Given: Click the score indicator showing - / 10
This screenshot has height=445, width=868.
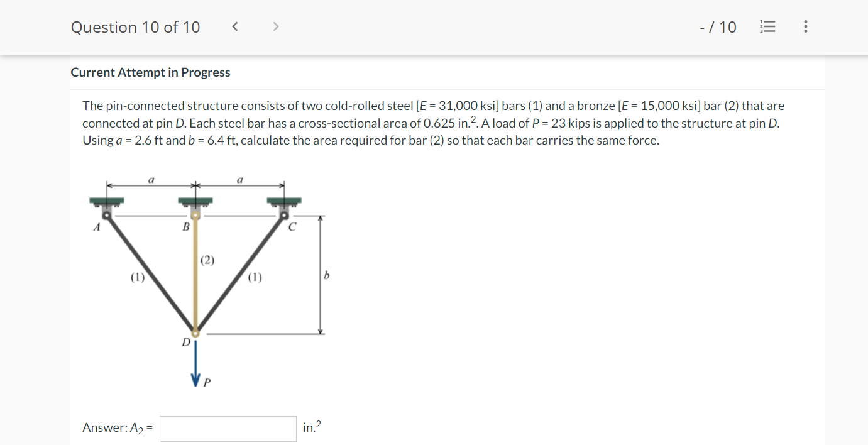Looking at the screenshot, I should (718, 26).
